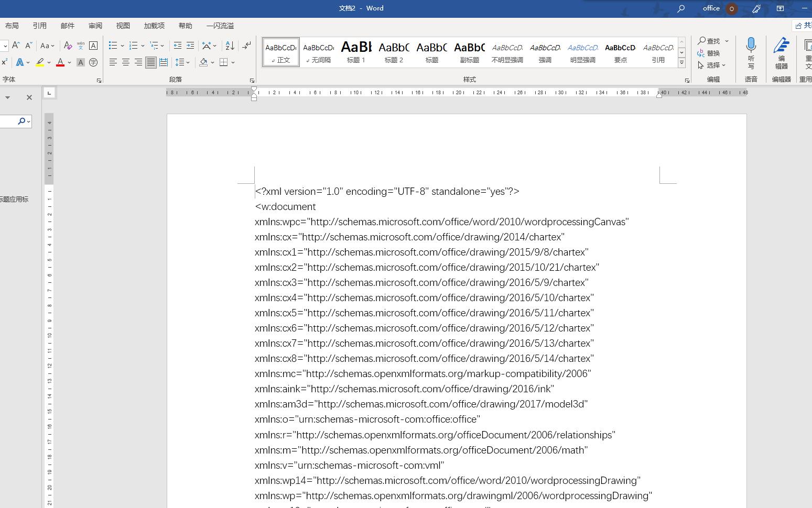812x508 pixels.
Task: Click the Dictate (听写) microphone icon
Action: pyautogui.click(x=751, y=52)
